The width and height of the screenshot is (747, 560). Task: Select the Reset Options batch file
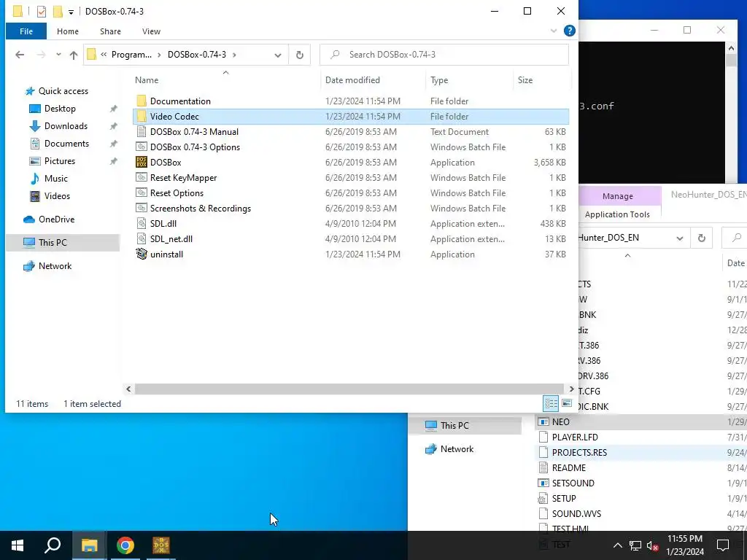177,192
